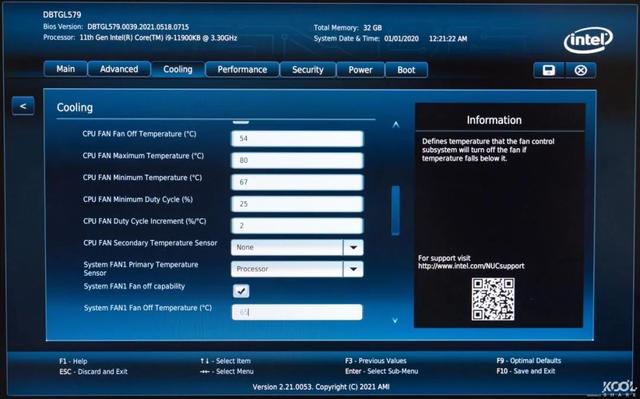Toggle System FAN1 Fan off capability checkbox
Image resolution: width=640 pixels, height=399 pixels.
pyautogui.click(x=241, y=290)
